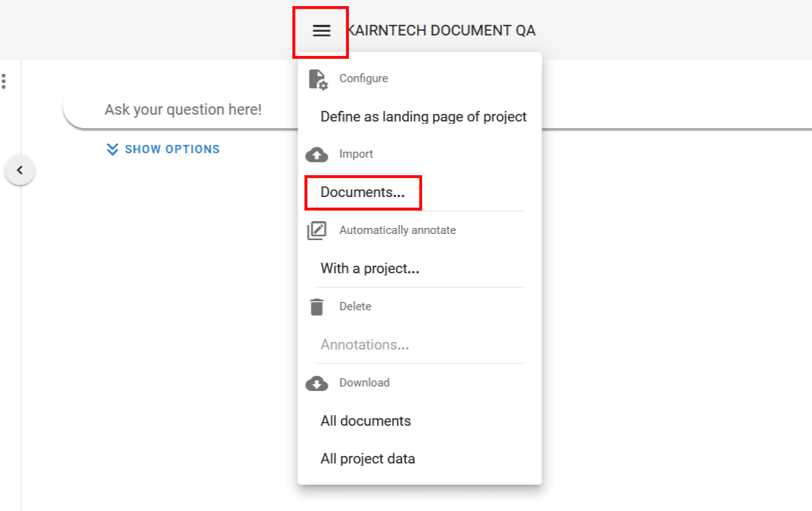Viewport: 812px width, 511px height.
Task: Click the Automatically annotate section label
Action: (397, 230)
